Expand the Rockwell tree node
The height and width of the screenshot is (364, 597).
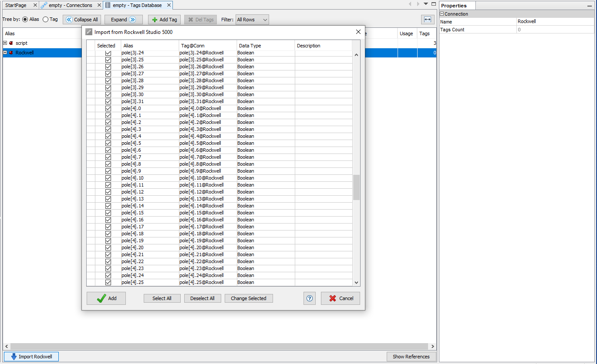tap(5, 53)
